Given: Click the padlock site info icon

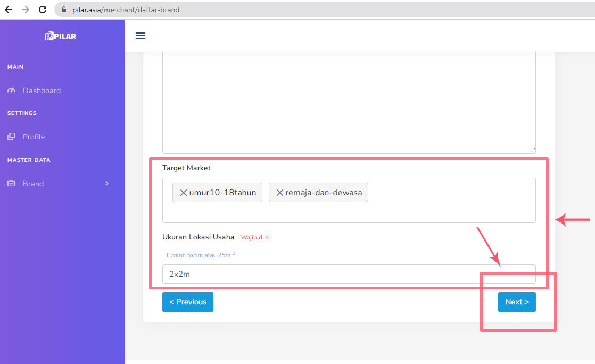Looking at the screenshot, I should tap(63, 10).
